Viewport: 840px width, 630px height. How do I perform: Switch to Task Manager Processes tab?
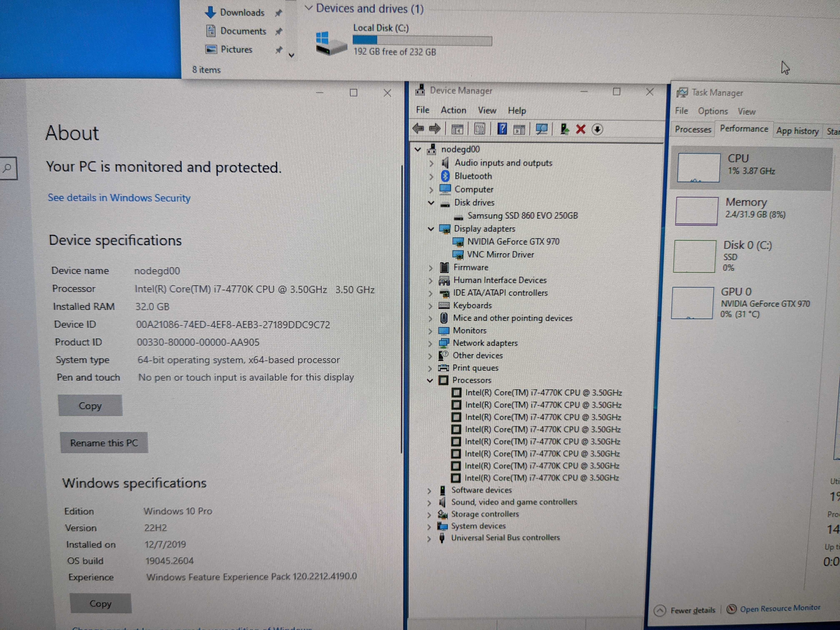[x=693, y=130]
